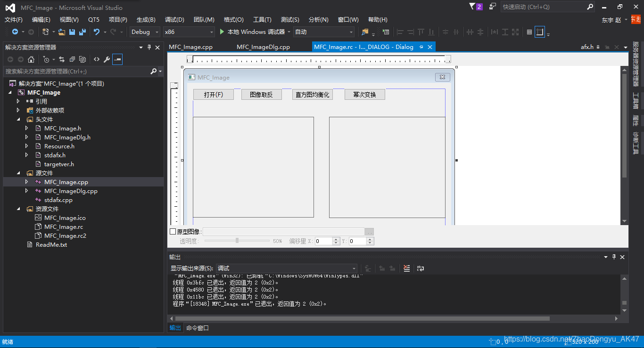
Task: Toggle Word Wrap in Output panel
Action: click(x=421, y=268)
